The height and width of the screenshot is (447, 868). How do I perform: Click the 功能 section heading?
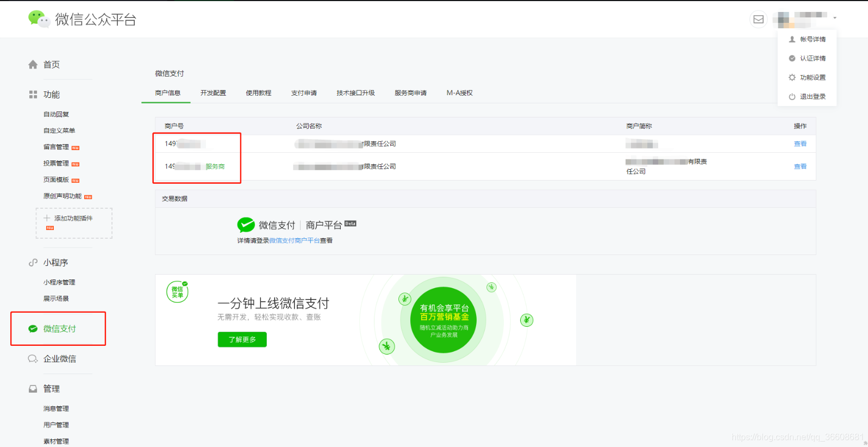click(x=52, y=95)
